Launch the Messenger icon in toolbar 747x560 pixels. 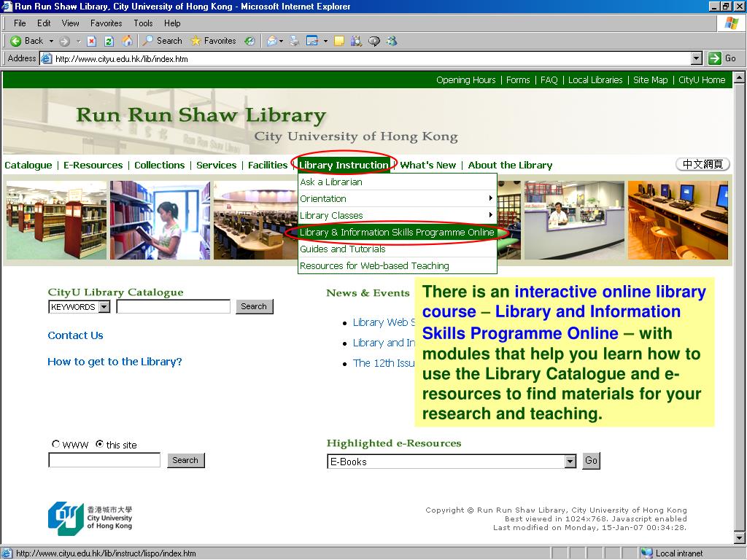(392, 41)
